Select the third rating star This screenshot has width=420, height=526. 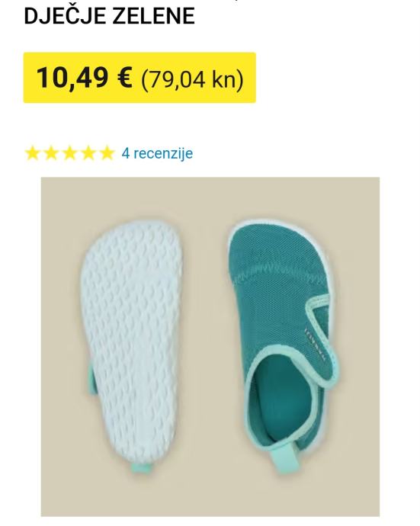[70, 153]
